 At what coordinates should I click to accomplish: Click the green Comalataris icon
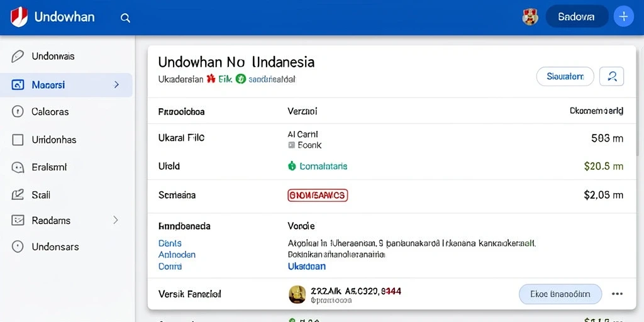pos(292,166)
